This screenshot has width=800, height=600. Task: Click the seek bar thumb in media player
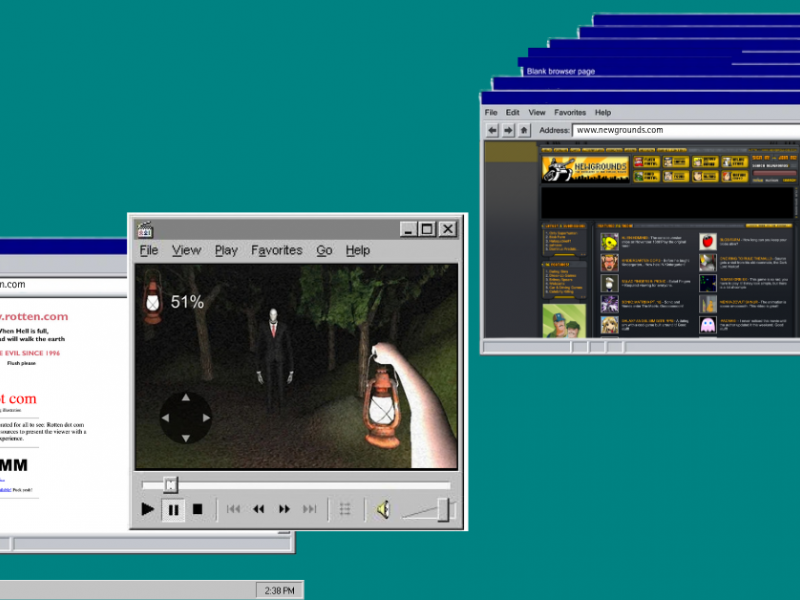tap(170, 484)
